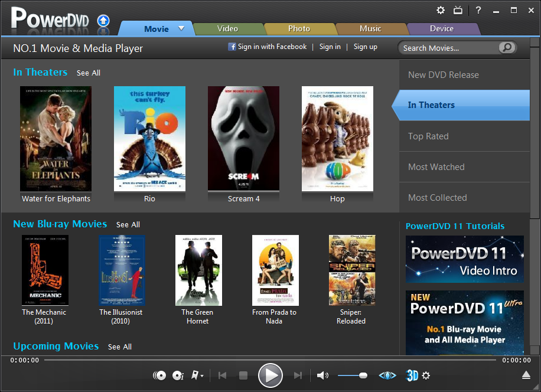Click See All next to Upcoming Movies

pos(120,347)
